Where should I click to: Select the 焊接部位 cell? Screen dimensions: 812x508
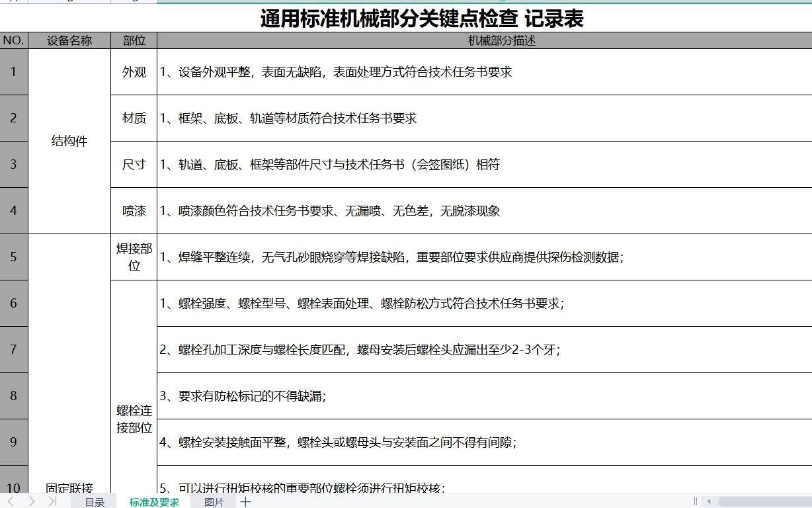[134, 257]
